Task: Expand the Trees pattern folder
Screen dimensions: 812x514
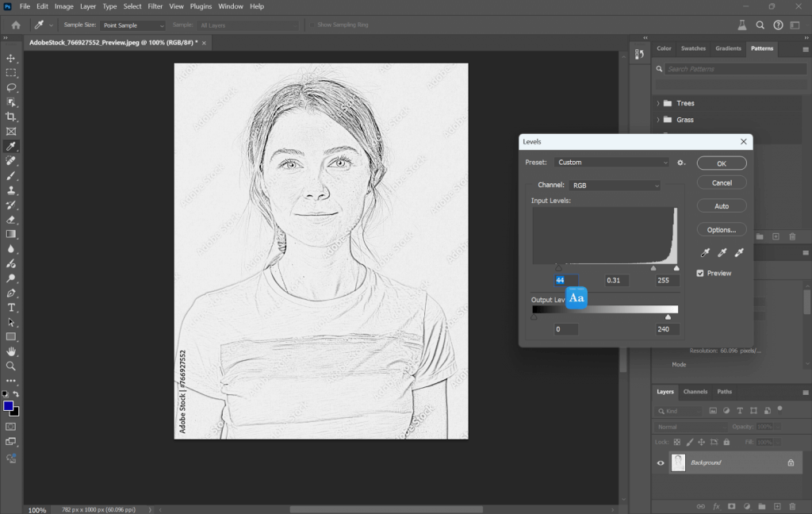Action: (658, 103)
